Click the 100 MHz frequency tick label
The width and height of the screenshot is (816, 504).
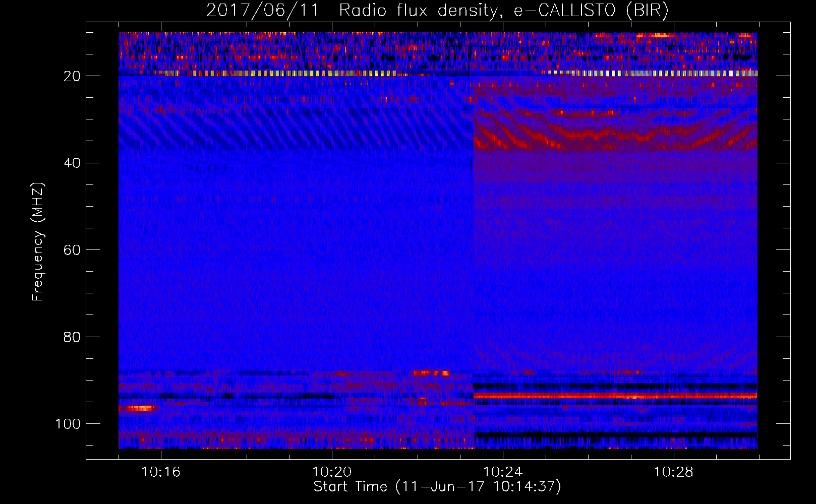tap(68, 424)
